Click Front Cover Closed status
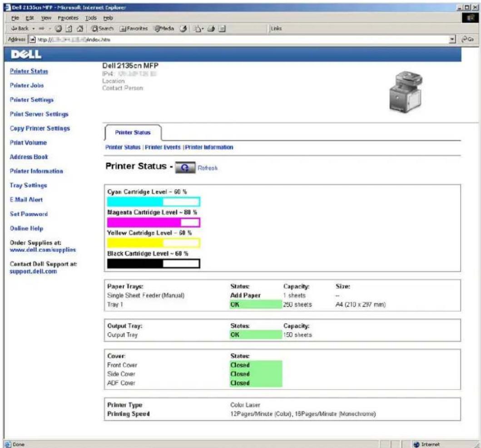The image size is (481, 448). (x=256, y=365)
